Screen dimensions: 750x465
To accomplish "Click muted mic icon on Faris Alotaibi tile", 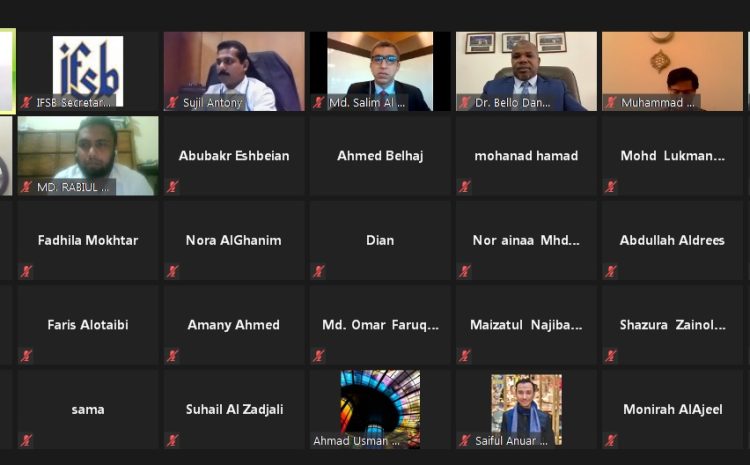I will click(26, 355).
